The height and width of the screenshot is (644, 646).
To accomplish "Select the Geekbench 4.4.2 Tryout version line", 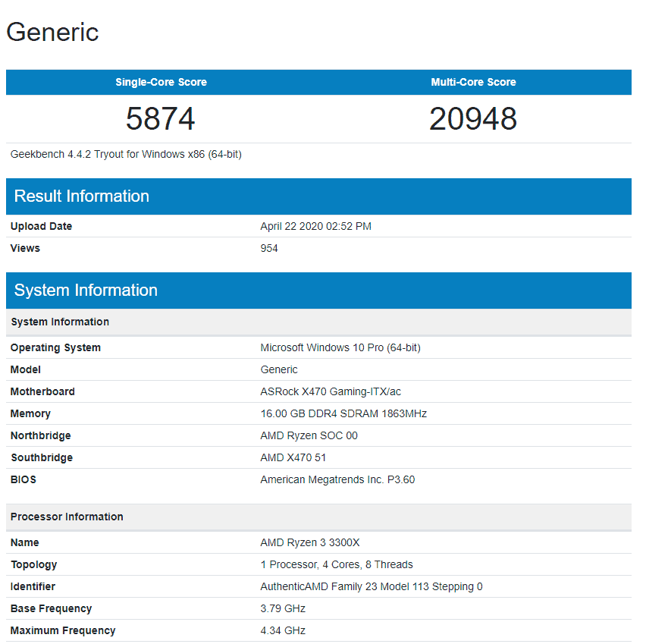I will (x=126, y=154).
